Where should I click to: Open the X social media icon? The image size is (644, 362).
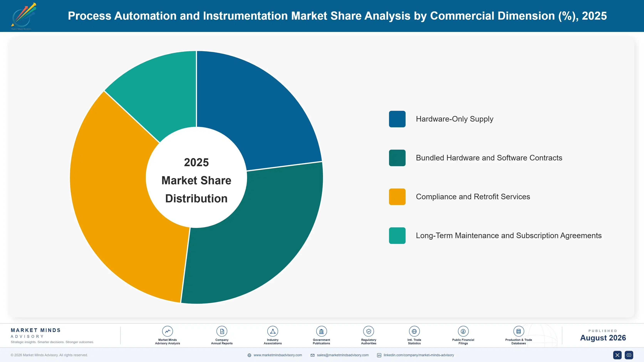coord(617,355)
